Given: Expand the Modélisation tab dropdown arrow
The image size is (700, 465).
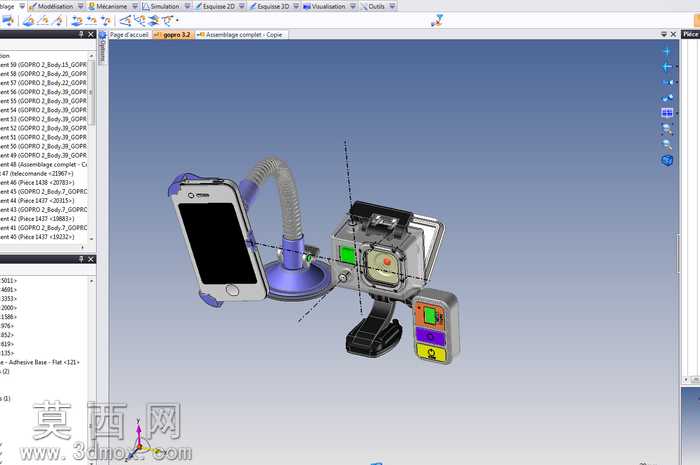Looking at the screenshot, I should point(80,6).
